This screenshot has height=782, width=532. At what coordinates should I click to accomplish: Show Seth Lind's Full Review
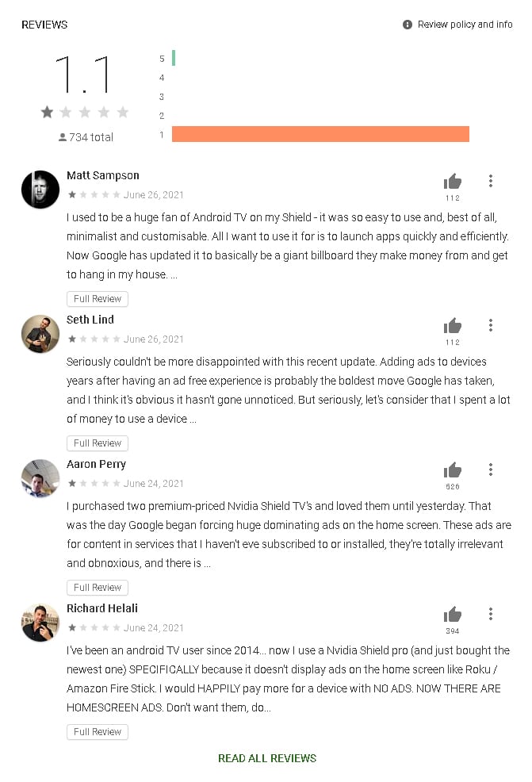pos(98,443)
